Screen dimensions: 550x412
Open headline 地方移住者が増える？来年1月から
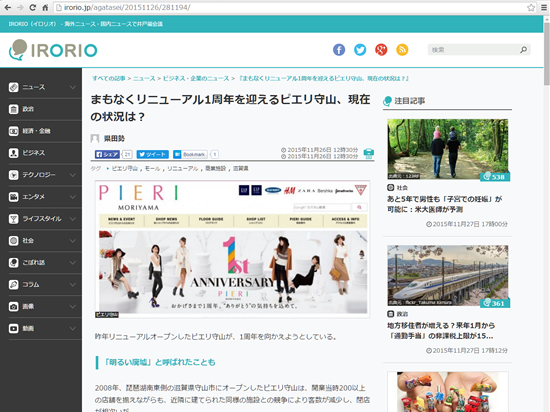tap(441, 331)
